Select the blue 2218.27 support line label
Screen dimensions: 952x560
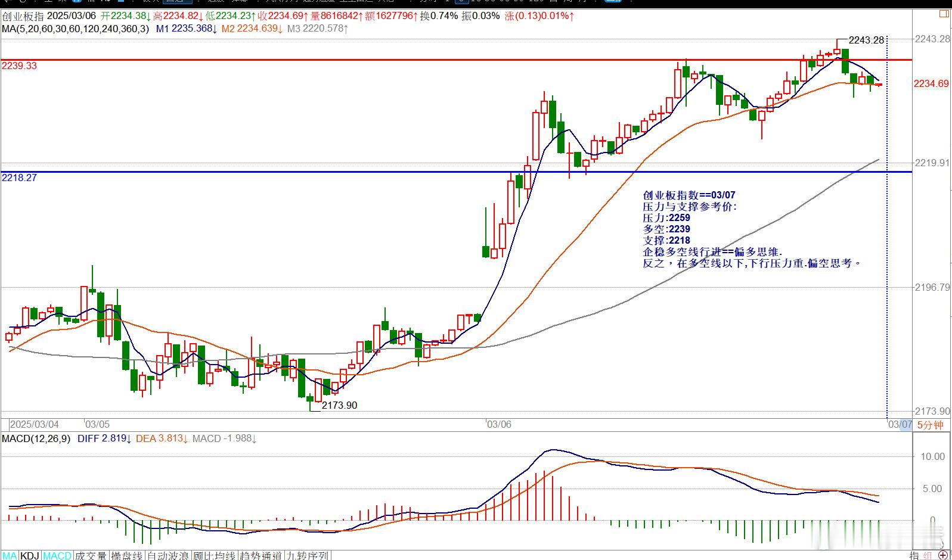19,178
